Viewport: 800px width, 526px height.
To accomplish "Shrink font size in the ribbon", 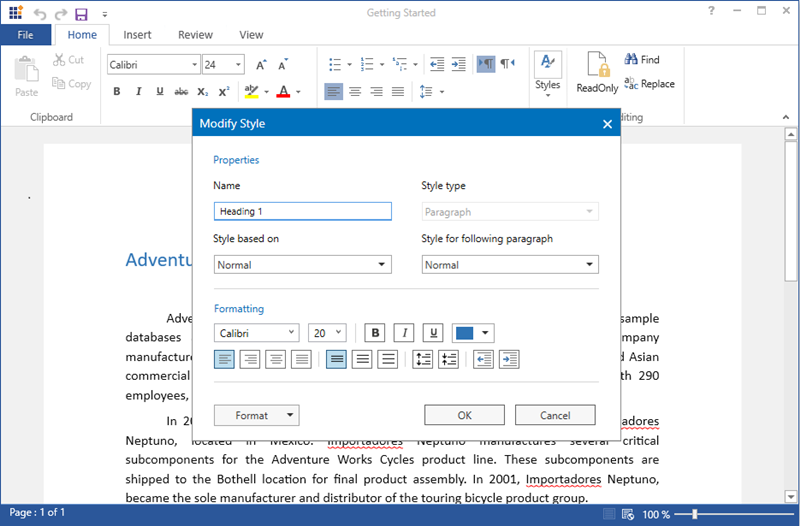I will pos(283,65).
